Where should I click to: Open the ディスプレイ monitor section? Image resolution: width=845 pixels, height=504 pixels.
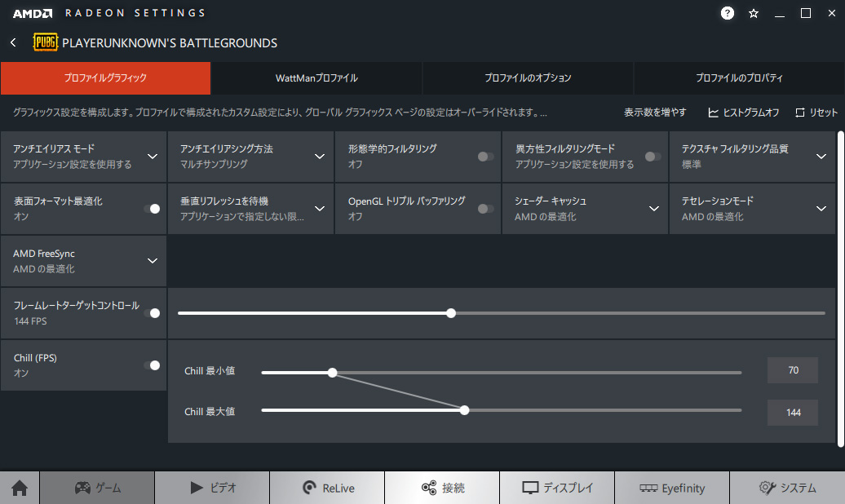557,488
